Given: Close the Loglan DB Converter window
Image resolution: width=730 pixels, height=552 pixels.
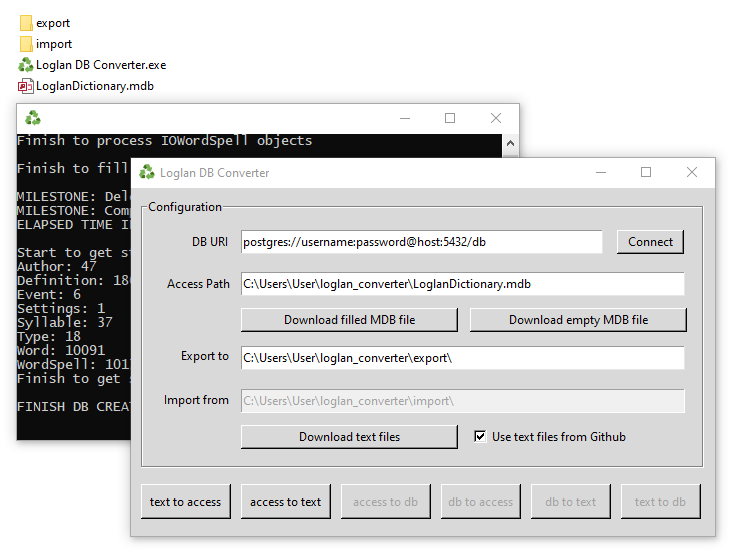Looking at the screenshot, I should tap(692, 172).
